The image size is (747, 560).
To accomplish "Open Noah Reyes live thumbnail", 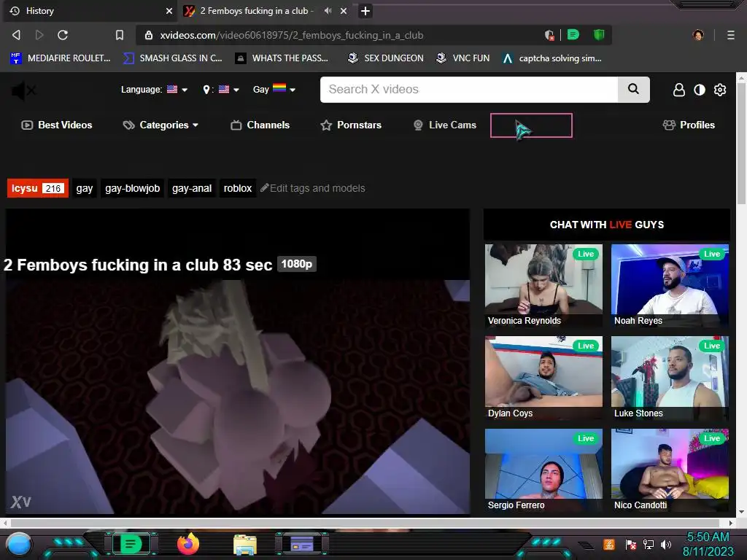I will point(670,286).
